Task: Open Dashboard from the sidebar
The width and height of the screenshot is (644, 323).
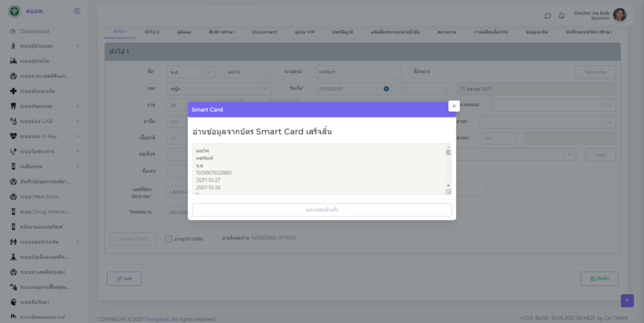Action: tap(34, 31)
